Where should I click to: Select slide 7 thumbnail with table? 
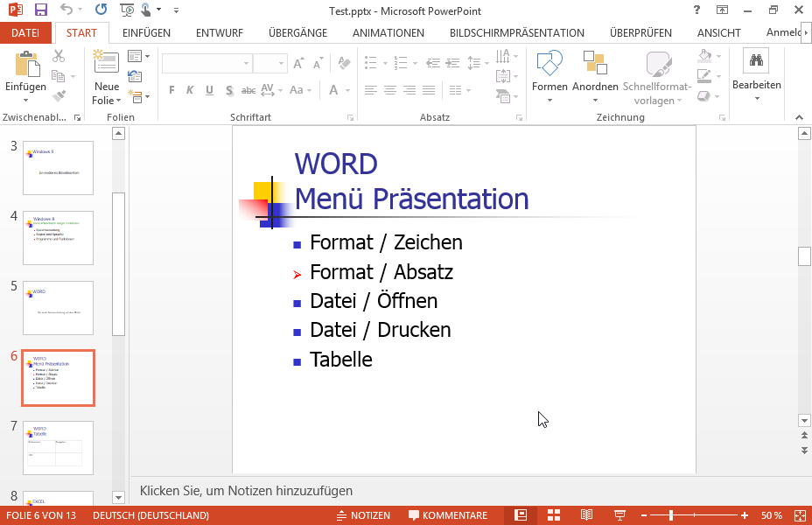58,447
